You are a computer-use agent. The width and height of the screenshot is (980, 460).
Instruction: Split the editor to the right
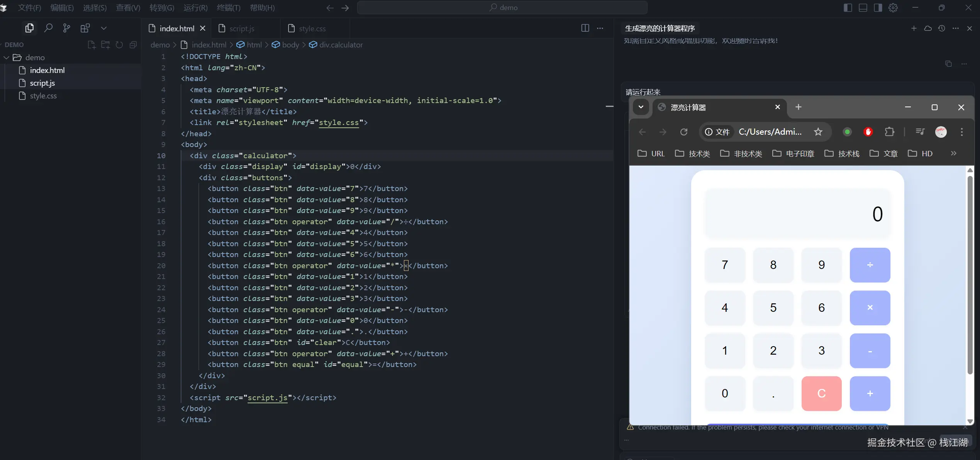coord(585,28)
